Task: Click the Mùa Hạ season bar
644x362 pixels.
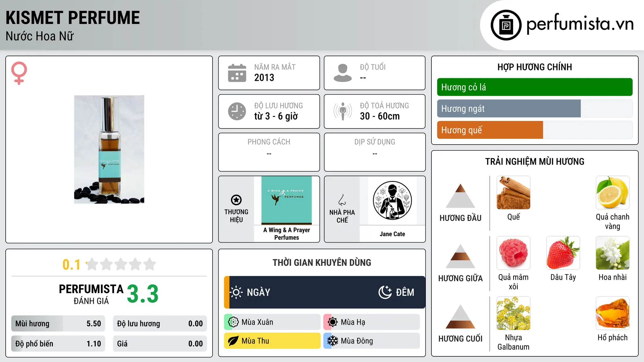Action: pos(372,322)
